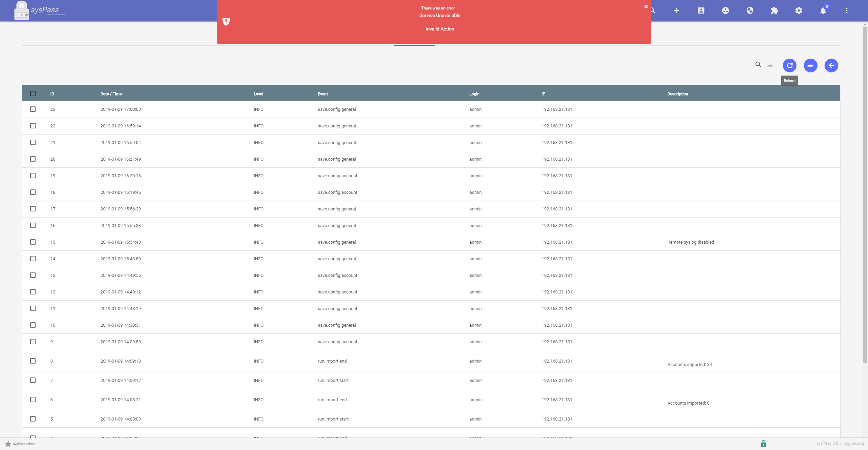The height and width of the screenshot is (450, 868).
Task: Click the lock icon in the status bar
Action: [763, 443]
